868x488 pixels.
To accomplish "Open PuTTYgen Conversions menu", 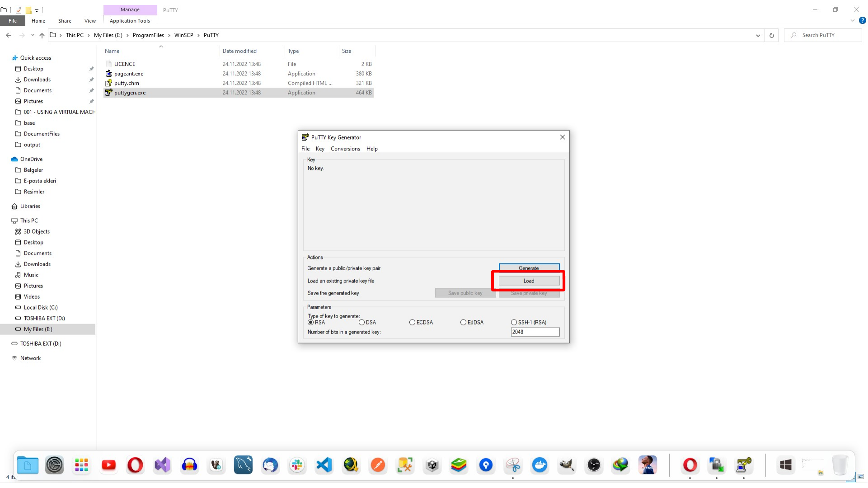I will click(345, 149).
